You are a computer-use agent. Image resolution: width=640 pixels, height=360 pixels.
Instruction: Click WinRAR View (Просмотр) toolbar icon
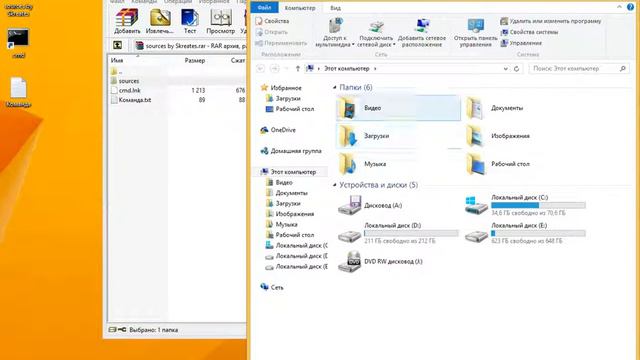pos(220,21)
